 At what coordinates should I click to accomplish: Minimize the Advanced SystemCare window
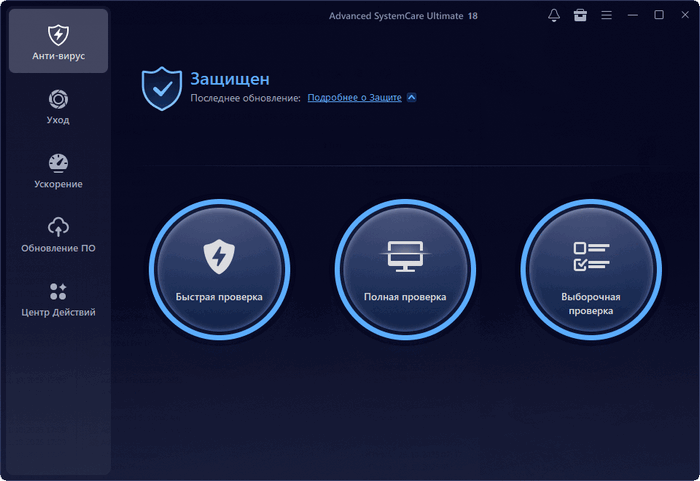[633, 15]
